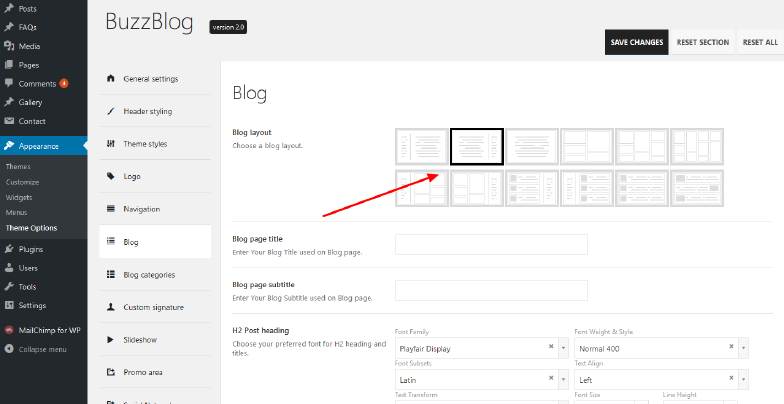Open Header styling section
Screen dimensions: 784x404
click(x=155, y=111)
